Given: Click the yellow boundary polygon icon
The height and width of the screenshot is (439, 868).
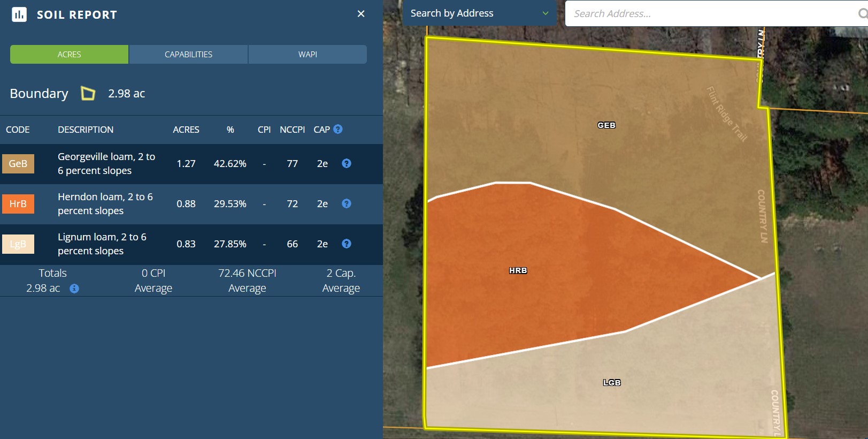Looking at the screenshot, I should pyautogui.click(x=88, y=94).
